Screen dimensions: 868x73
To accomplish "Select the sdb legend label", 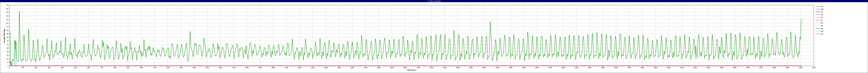I will point(822,14).
